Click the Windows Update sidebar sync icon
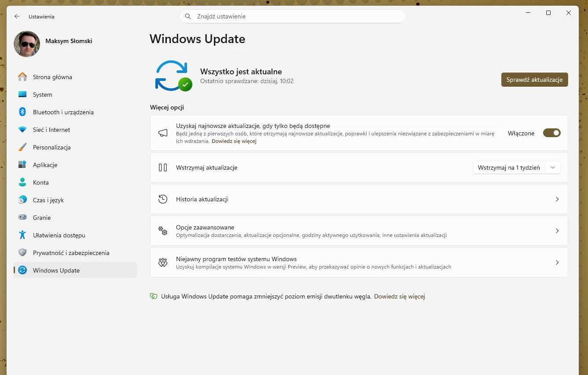Image resolution: width=588 pixels, height=375 pixels. [x=22, y=270]
